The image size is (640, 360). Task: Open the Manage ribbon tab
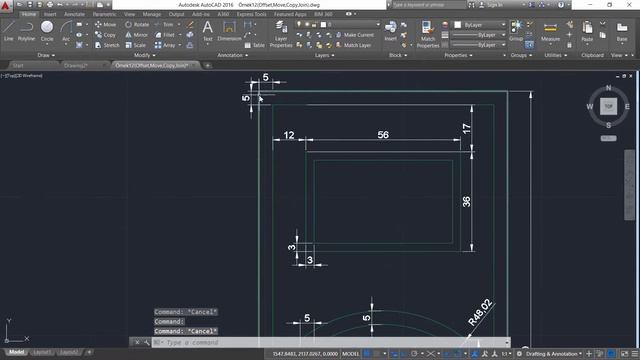coord(151,14)
